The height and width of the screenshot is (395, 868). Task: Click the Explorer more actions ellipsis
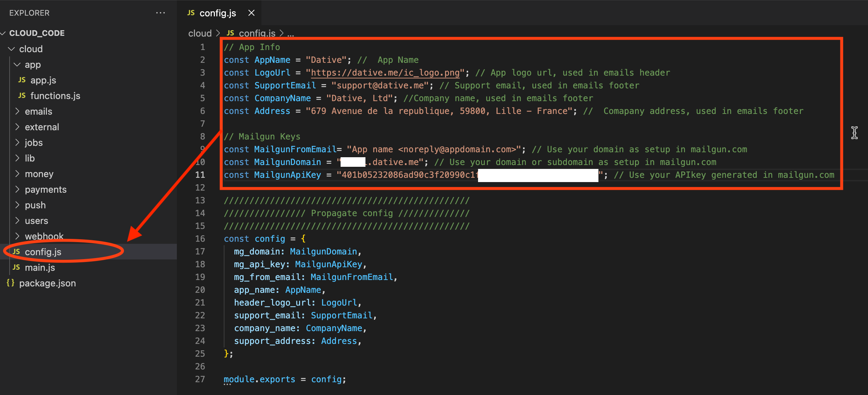click(161, 13)
